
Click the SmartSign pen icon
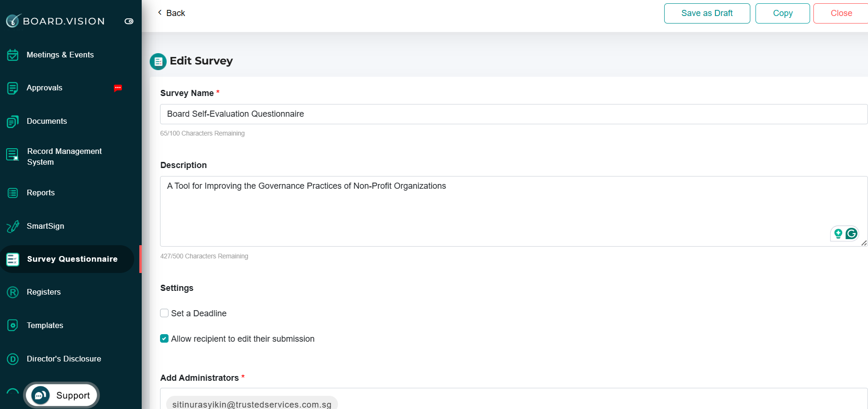[x=13, y=226]
